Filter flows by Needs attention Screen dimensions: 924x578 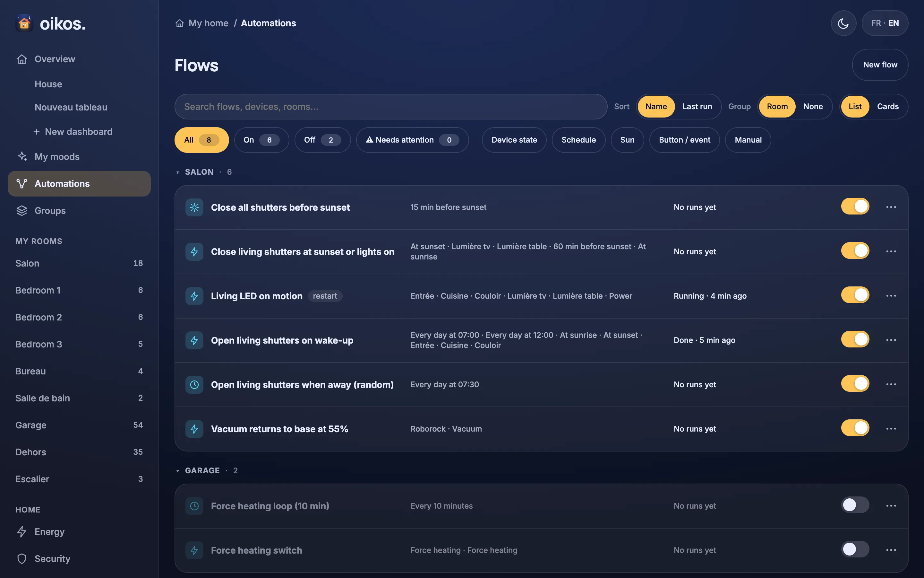412,140
